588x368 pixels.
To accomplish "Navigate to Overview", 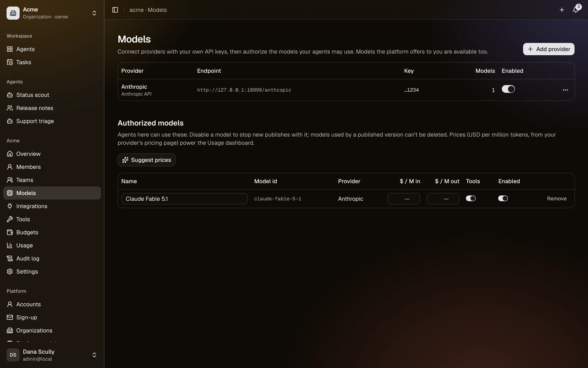I will (52, 154).
